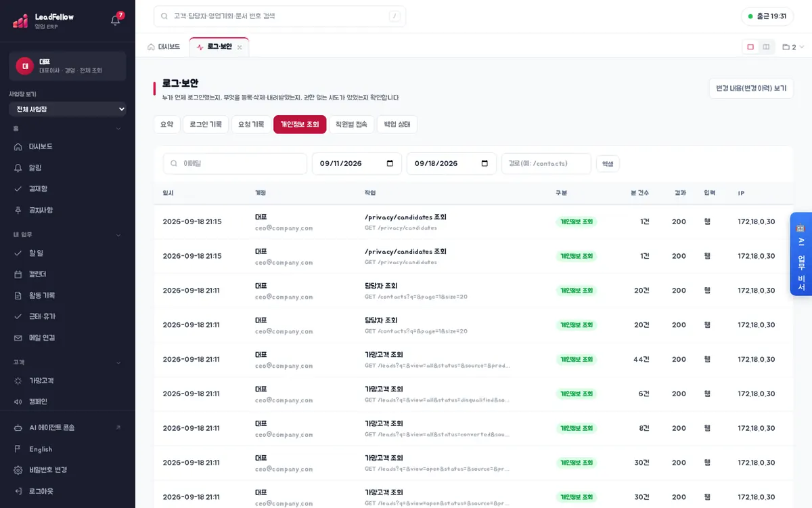Open 공지사항 from the sidebar
This screenshot has width=812, height=508.
pos(68,210)
